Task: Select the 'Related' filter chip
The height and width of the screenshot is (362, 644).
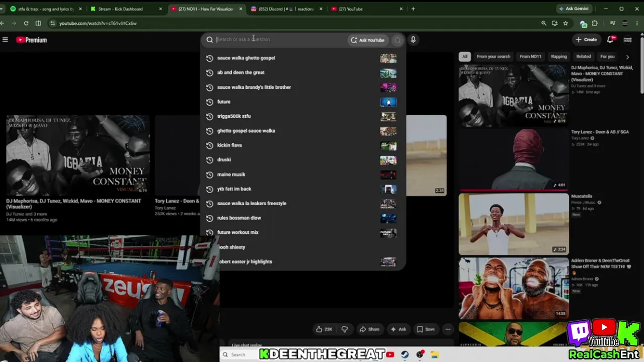Action: coord(584,57)
